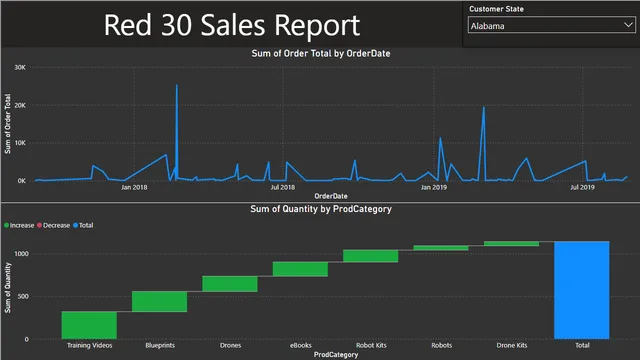The height and width of the screenshot is (360, 640).
Task: Click the Sum of Order Total axis title
Action: (7, 124)
